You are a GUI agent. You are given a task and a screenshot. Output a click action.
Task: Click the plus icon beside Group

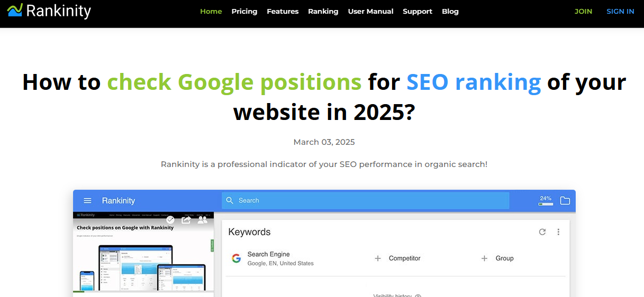coord(484,258)
